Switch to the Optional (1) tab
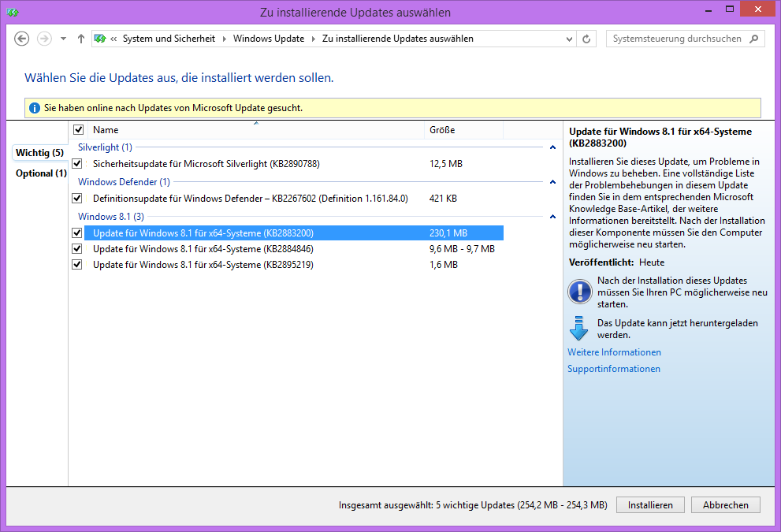 tap(41, 173)
